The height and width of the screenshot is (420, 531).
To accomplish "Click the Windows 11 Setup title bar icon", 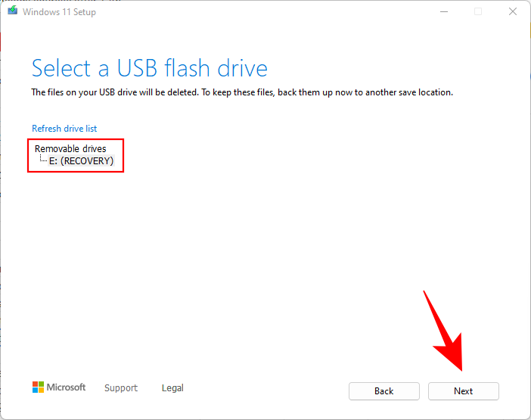I will point(12,12).
